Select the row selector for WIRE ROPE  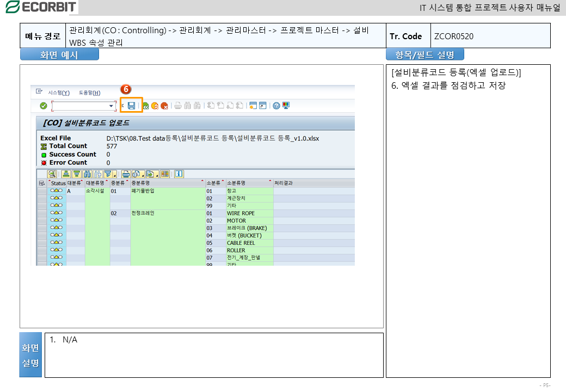coord(41,213)
